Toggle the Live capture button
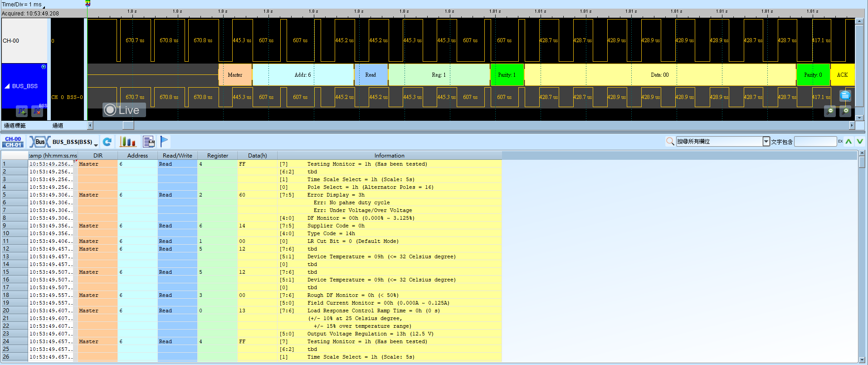 pyautogui.click(x=124, y=110)
